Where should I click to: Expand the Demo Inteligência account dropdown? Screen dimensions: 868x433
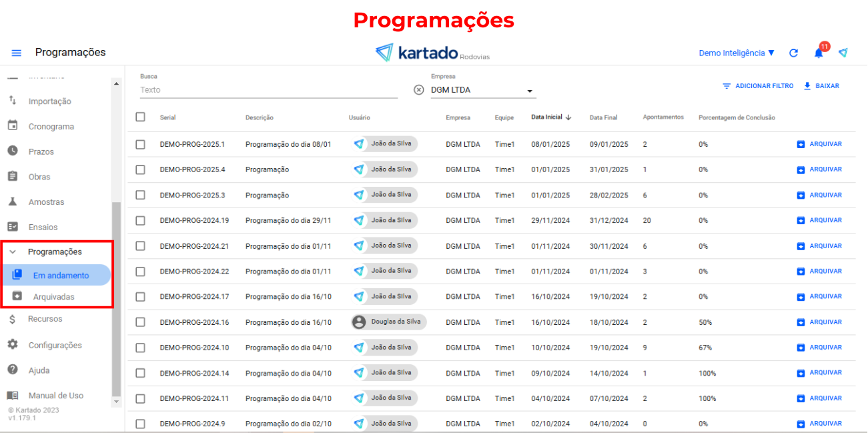(x=737, y=53)
